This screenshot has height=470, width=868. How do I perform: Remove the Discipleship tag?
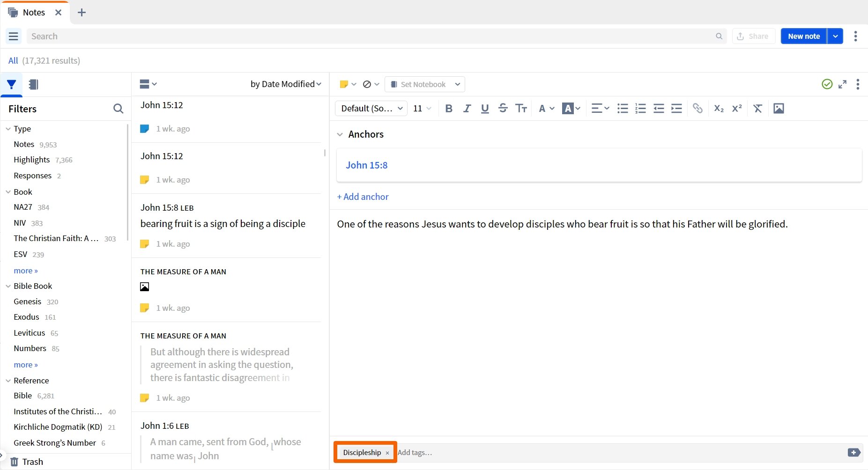pyautogui.click(x=387, y=453)
